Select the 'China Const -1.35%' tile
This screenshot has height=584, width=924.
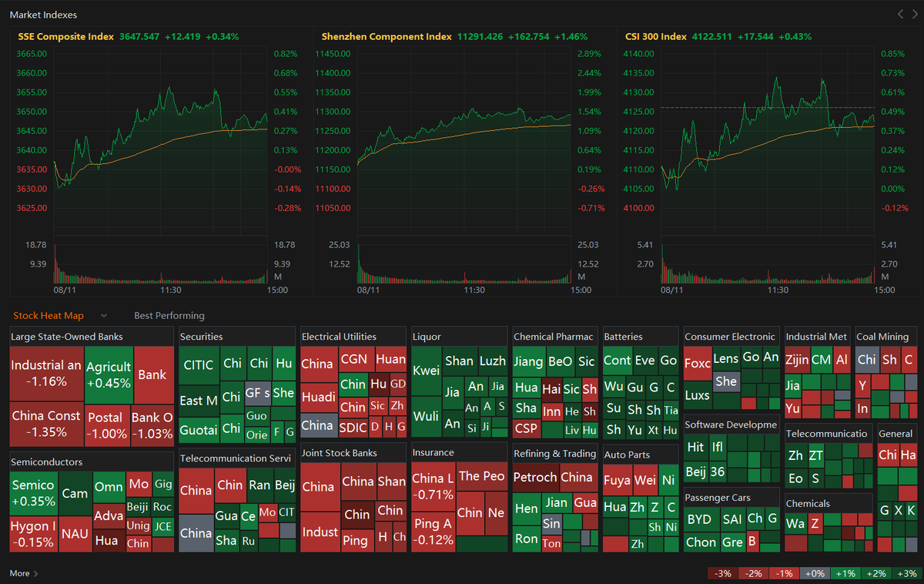pyautogui.click(x=46, y=424)
